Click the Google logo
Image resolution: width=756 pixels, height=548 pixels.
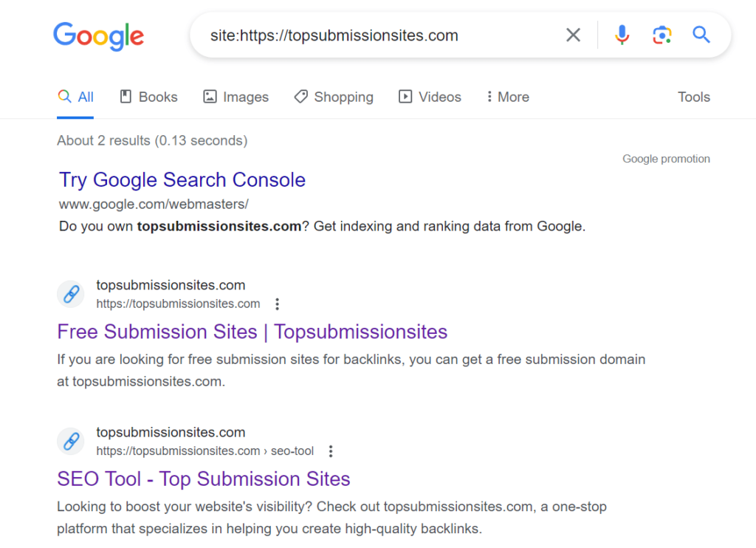tap(98, 35)
